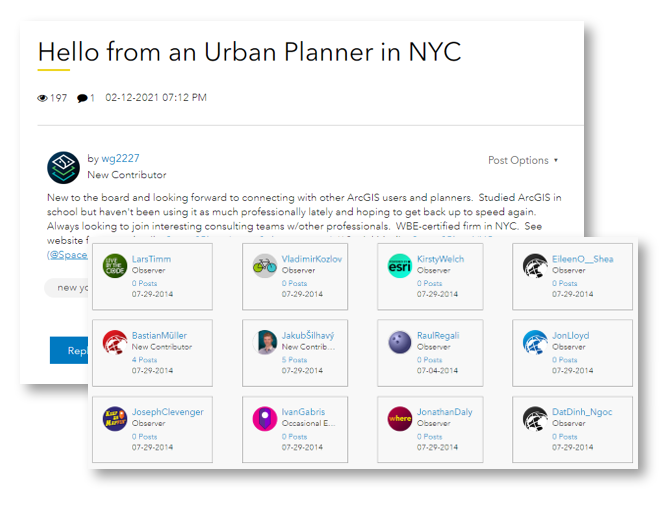Click BastianMüller's red globe avatar
This screenshot has width=667, height=505.
[x=115, y=342]
